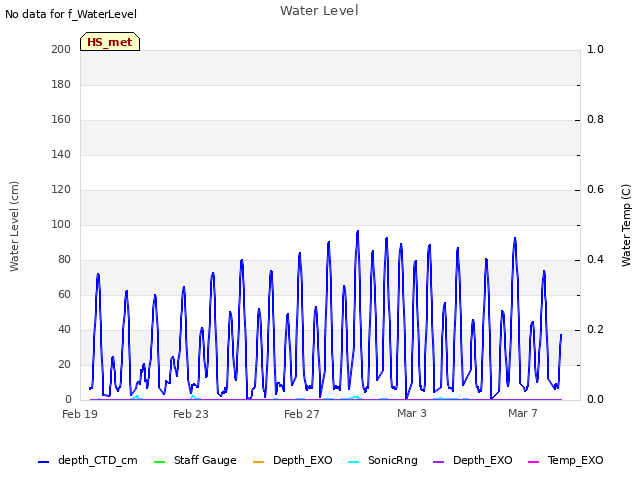
Task: Click the 60 tick on left axis
Action: 64,295
